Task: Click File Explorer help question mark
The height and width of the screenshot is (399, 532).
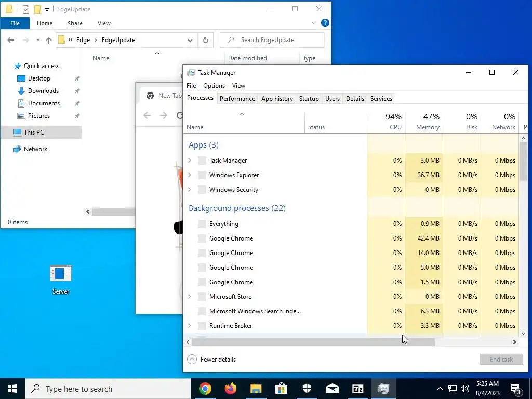Action: click(x=325, y=23)
